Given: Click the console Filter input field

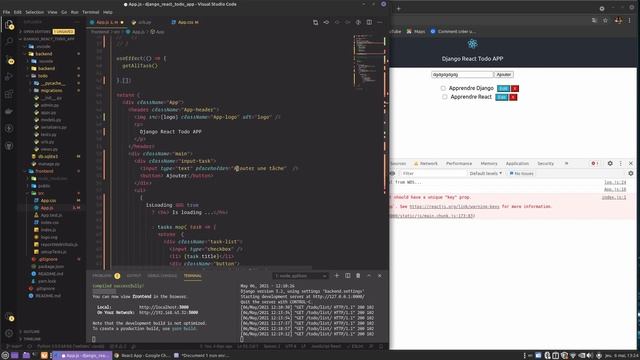Looking at the screenshot, I should click(433, 173).
